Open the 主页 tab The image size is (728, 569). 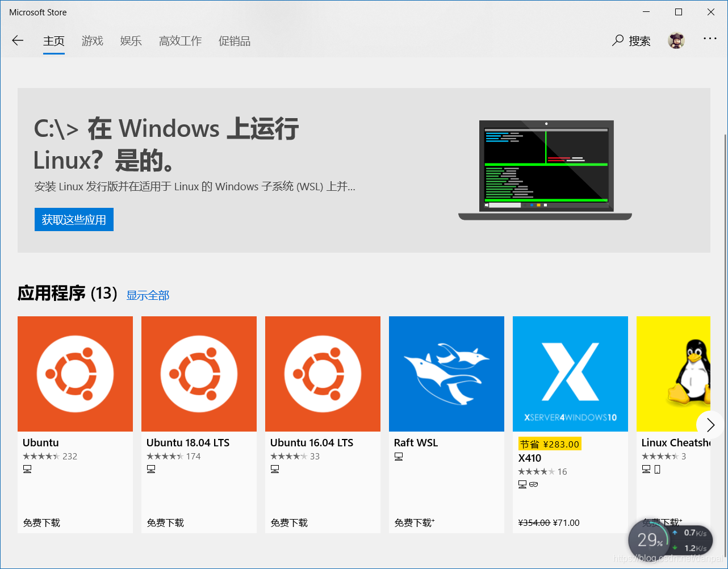[x=54, y=41]
